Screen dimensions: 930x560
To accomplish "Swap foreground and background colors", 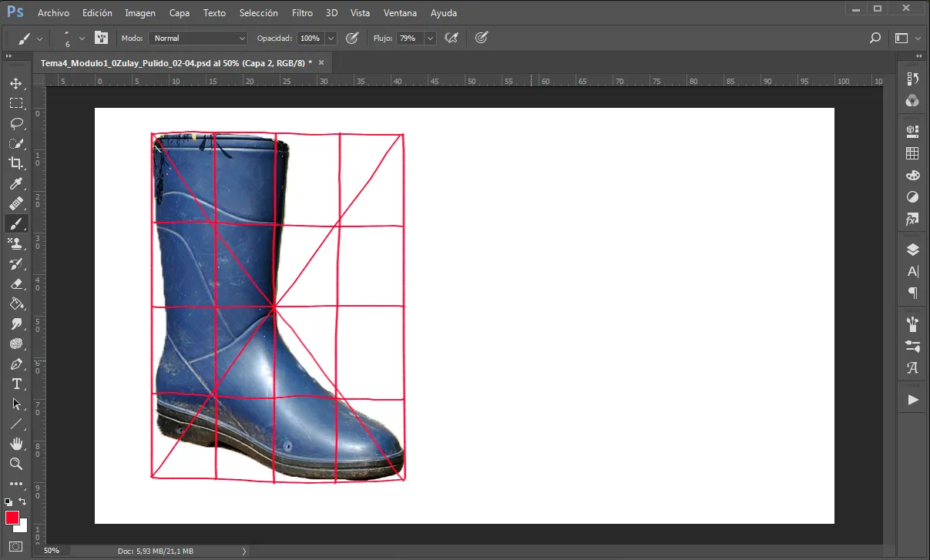I will pyautogui.click(x=23, y=501).
